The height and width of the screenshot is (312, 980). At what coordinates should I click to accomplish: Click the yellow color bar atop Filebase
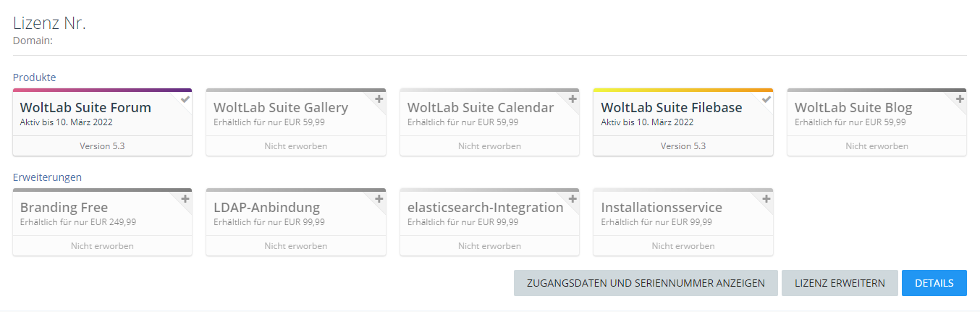[x=683, y=90]
